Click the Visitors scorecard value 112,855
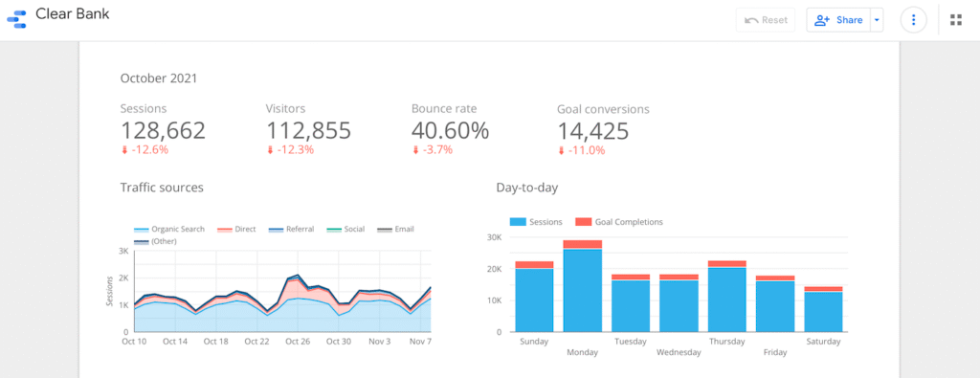The image size is (980, 378). point(309,130)
